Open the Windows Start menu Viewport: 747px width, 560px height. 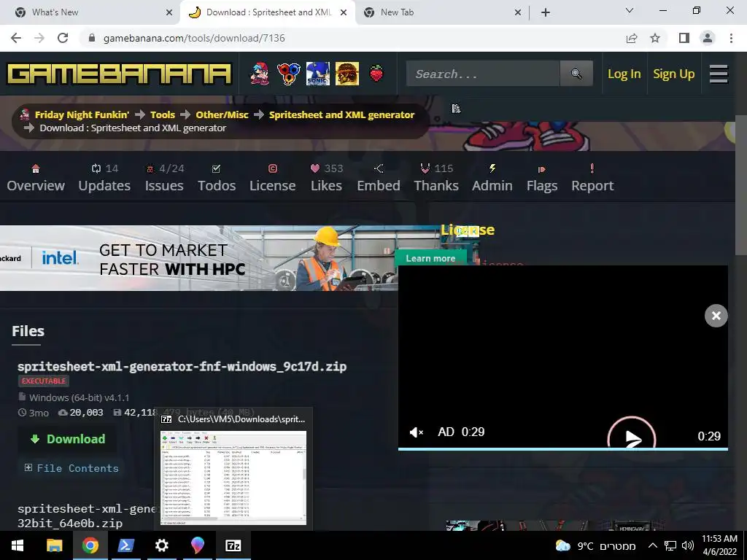point(18,545)
